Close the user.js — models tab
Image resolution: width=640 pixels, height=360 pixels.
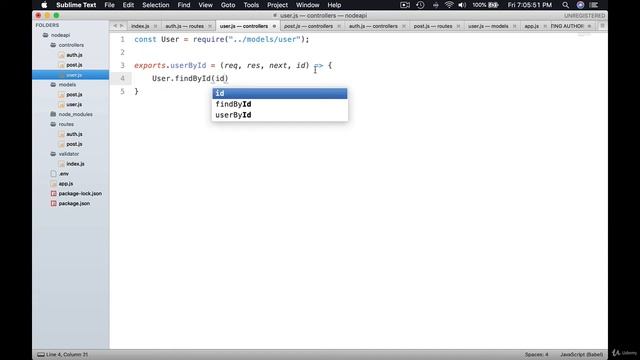click(515, 26)
